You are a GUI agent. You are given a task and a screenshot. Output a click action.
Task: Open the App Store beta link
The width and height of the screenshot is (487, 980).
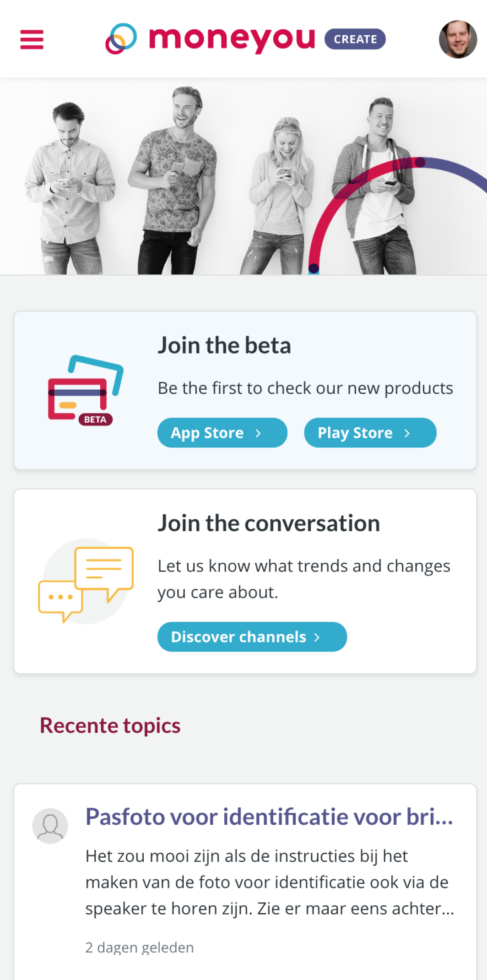[x=222, y=433]
